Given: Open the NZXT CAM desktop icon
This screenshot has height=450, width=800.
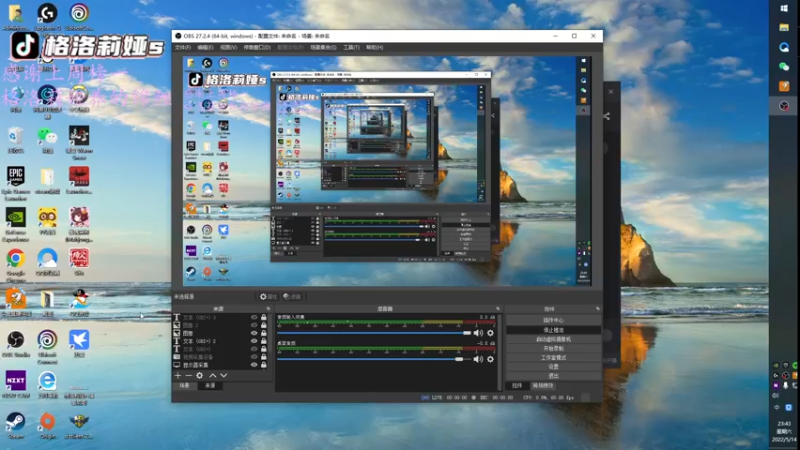Looking at the screenshot, I should click(16, 384).
